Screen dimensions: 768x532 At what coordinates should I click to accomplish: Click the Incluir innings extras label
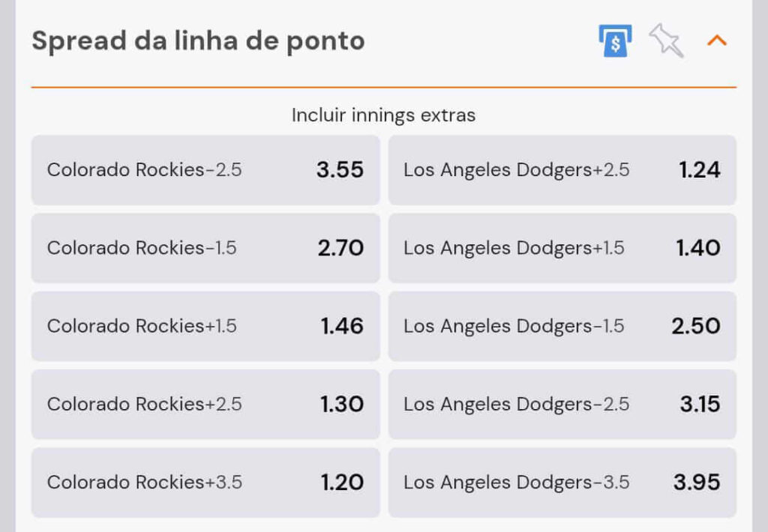[x=384, y=115]
